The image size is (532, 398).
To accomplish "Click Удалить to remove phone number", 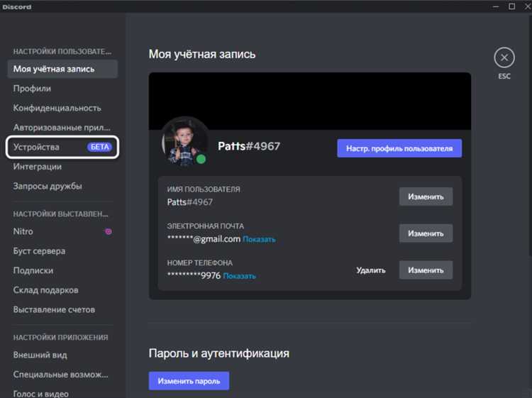I will click(x=371, y=270).
